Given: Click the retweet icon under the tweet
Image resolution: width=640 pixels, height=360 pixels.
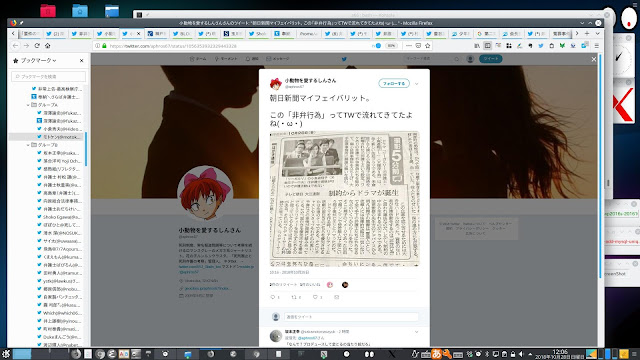Looking at the screenshot, I should click(293, 297).
